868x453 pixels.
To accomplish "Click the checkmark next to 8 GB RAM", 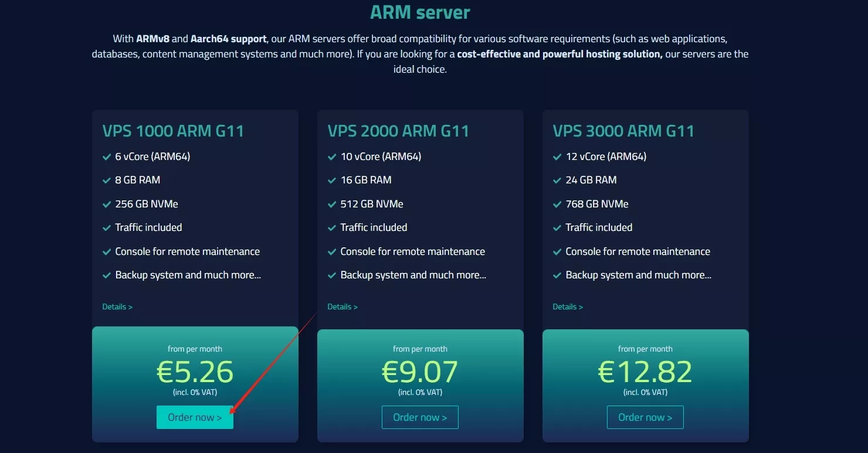I will 107,180.
